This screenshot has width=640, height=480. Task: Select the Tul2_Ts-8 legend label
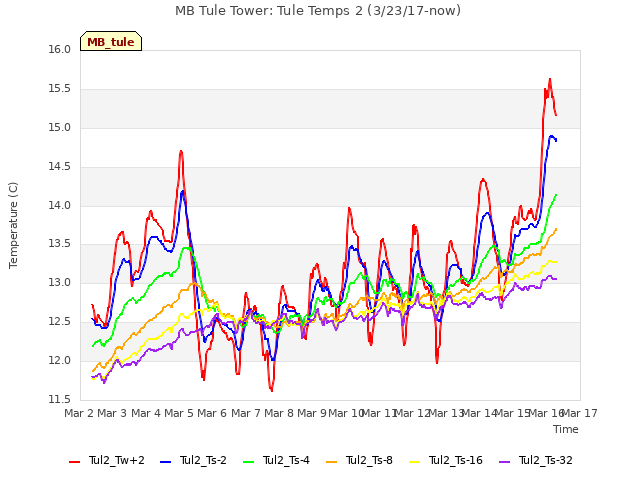point(369,460)
